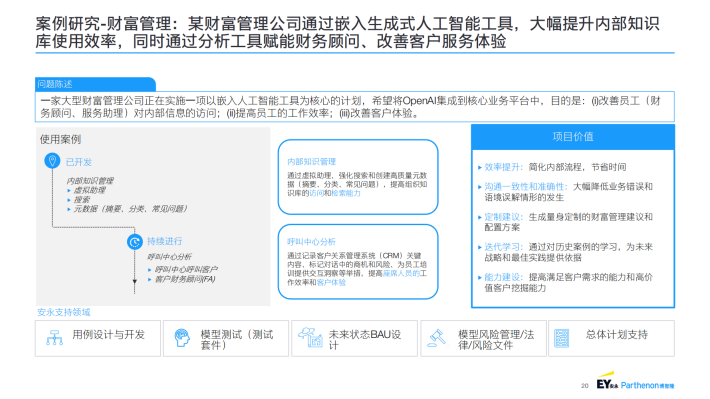Click the 已开发 label
The width and height of the screenshot is (710, 399).
(79, 162)
